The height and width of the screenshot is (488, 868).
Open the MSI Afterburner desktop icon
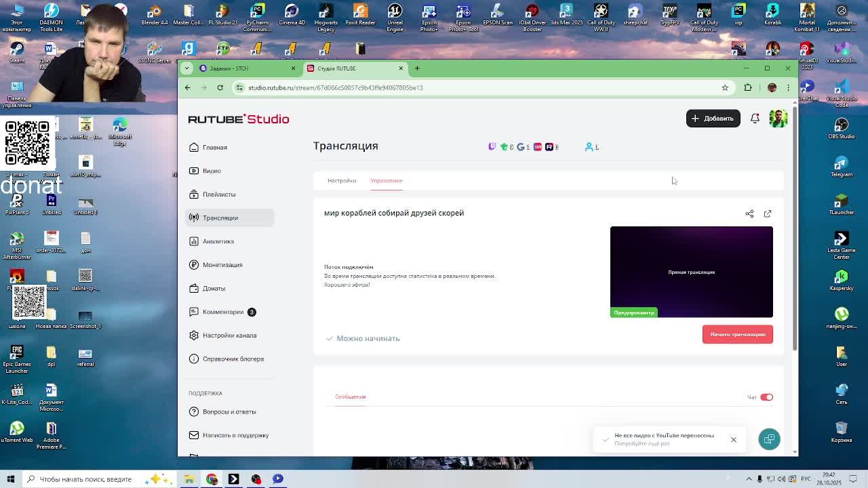pos(17,247)
